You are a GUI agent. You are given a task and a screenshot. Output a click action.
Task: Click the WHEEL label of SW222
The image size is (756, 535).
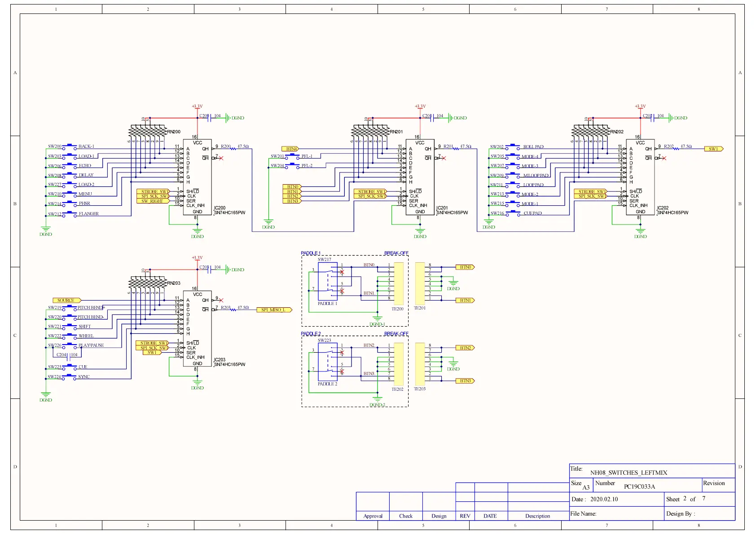[x=86, y=336]
